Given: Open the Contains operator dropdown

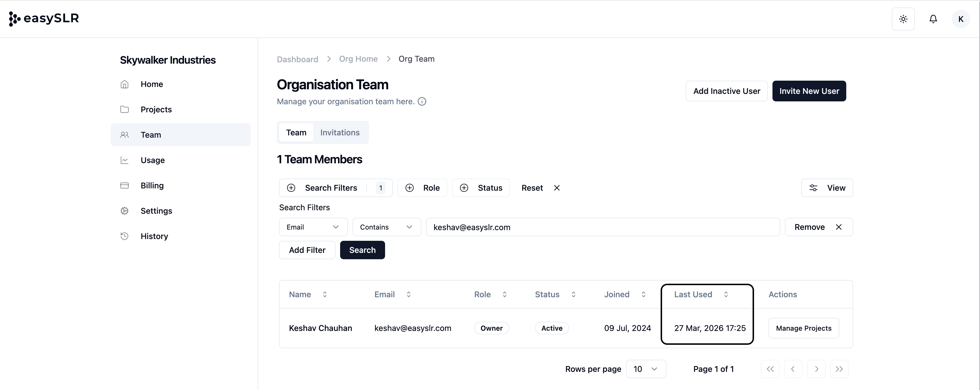Looking at the screenshot, I should [x=386, y=227].
